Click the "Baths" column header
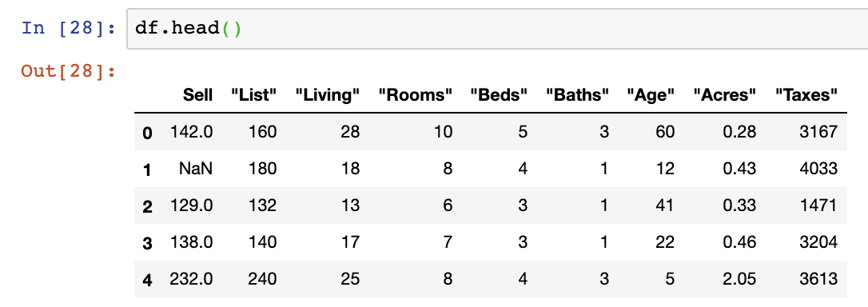Screen dimensions: 868x307 [577, 95]
